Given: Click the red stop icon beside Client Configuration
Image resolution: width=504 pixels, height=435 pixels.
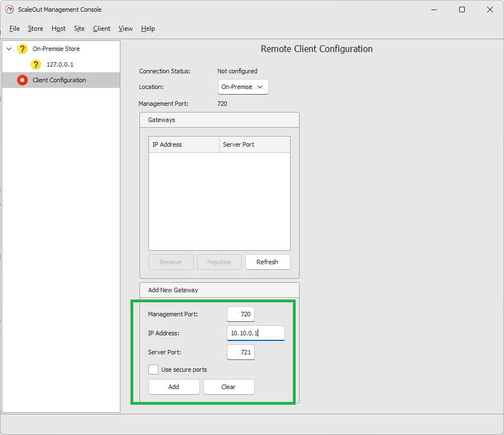Looking at the screenshot, I should coord(22,79).
